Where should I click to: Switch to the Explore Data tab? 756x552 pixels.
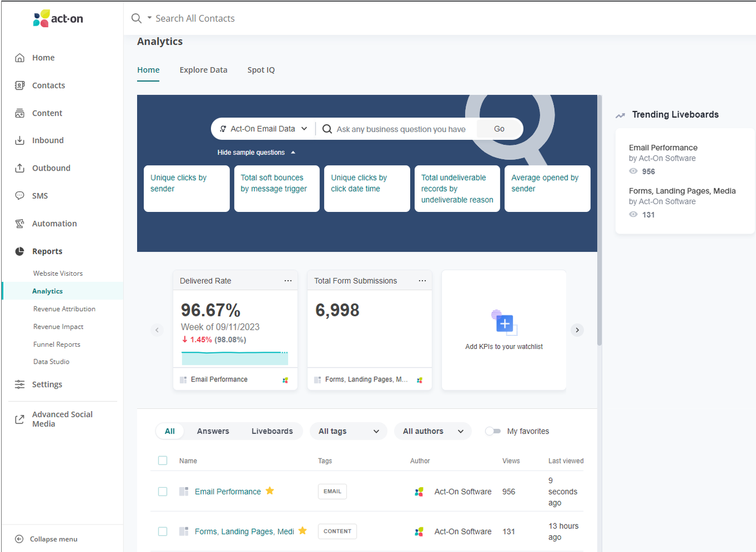click(204, 70)
